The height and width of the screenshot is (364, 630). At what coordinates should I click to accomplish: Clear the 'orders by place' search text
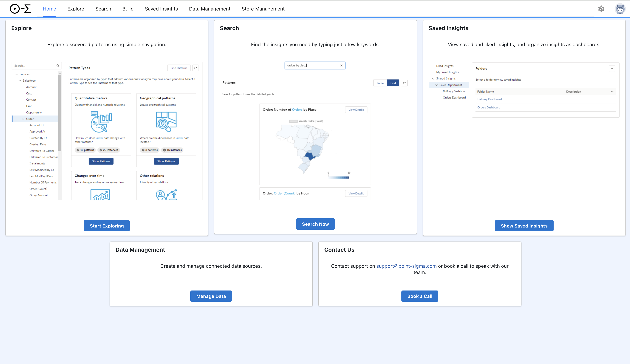click(x=341, y=65)
